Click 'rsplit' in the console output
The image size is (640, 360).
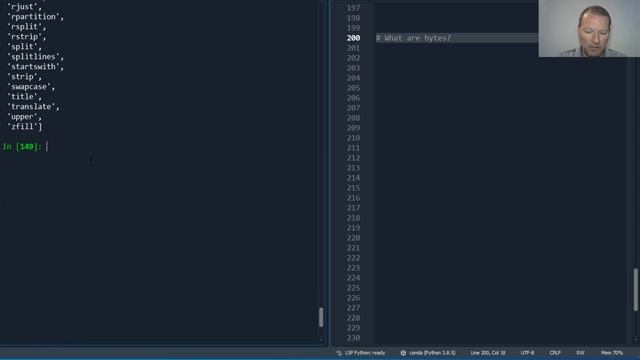click(24, 27)
